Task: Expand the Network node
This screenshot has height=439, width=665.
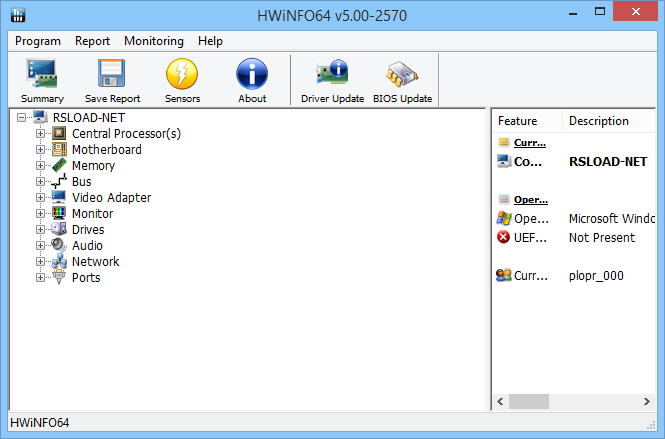Action: point(40,262)
